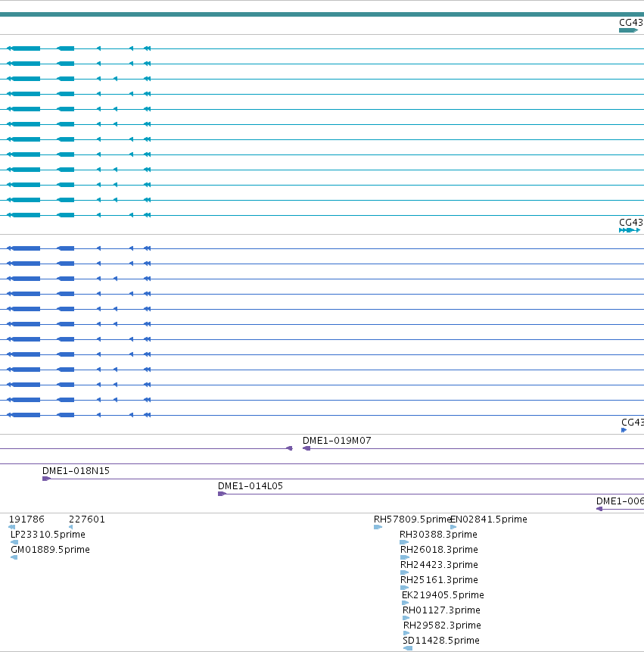644x652 pixels.
Task: Click the DME1-018N15 clone label
Action: tap(76, 471)
